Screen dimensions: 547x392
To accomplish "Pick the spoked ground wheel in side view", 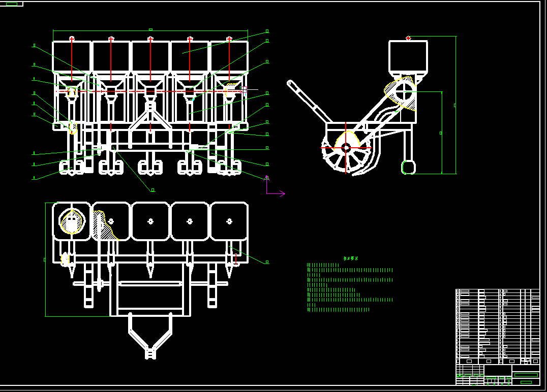I will tap(346, 148).
